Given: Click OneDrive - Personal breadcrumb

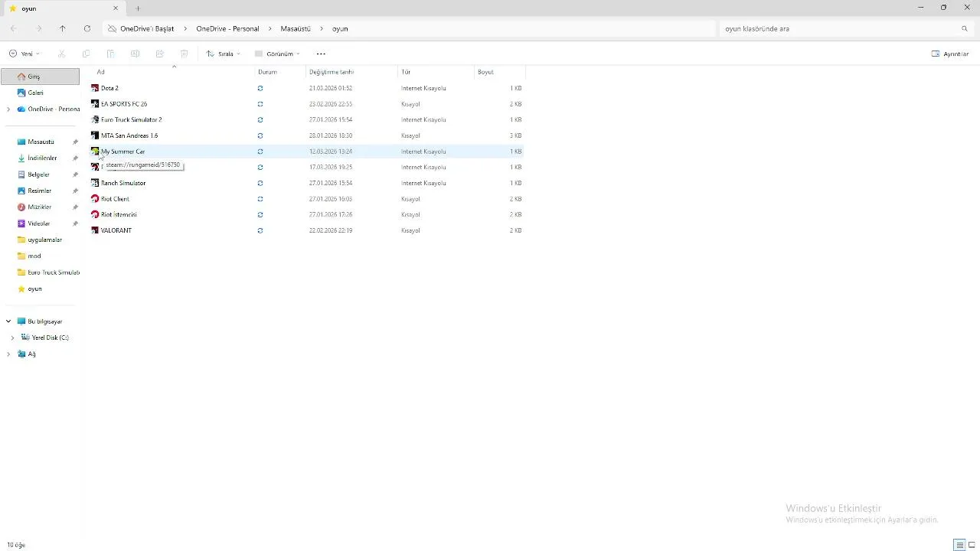Looking at the screenshot, I should click(227, 28).
